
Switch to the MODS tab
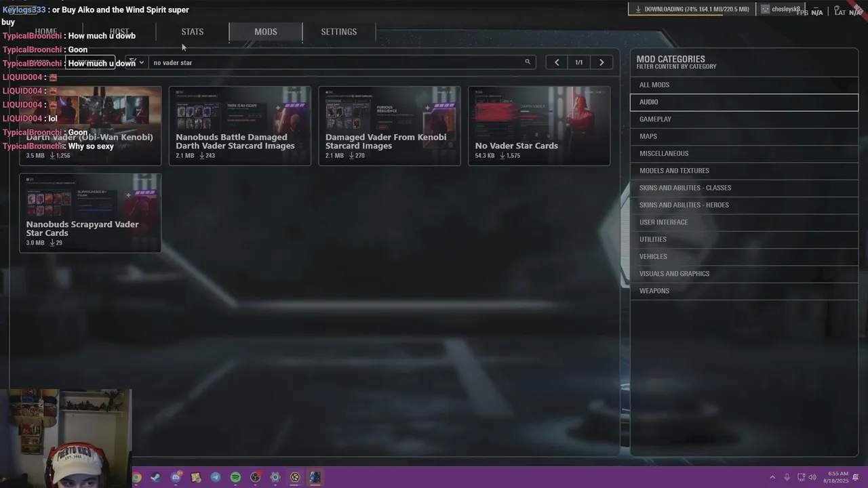[266, 32]
